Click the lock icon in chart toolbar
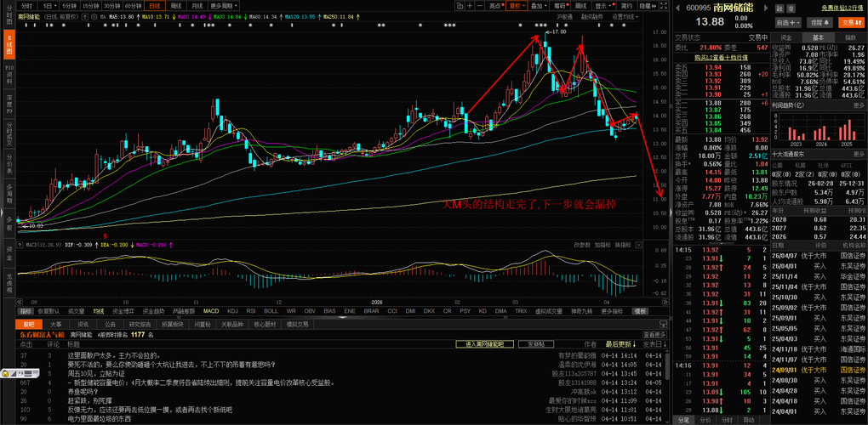This screenshot has width=868, height=425. coord(460,6)
